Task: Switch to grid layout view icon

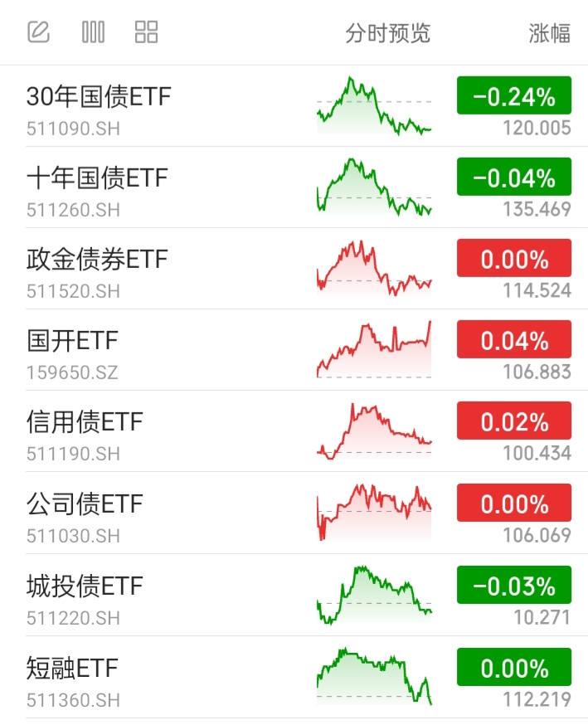Action: click(147, 32)
